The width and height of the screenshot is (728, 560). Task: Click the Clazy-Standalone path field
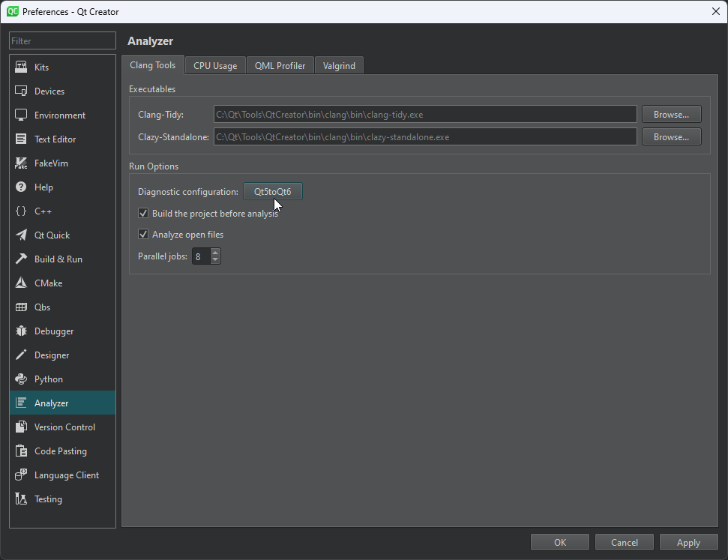(x=424, y=137)
